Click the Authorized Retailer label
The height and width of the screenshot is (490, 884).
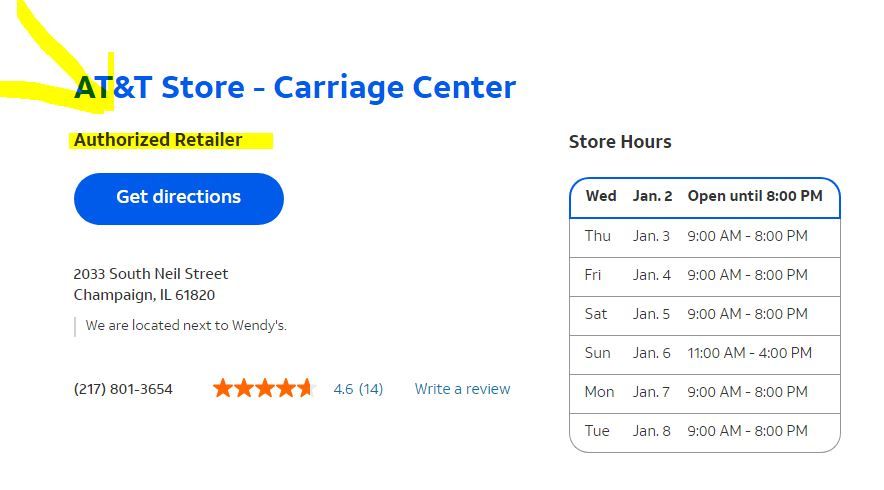pyautogui.click(x=158, y=140)
